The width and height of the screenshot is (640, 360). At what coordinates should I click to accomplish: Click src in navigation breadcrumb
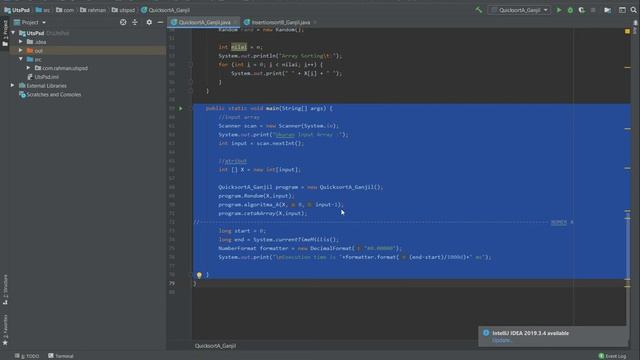[x=43, y=10]
